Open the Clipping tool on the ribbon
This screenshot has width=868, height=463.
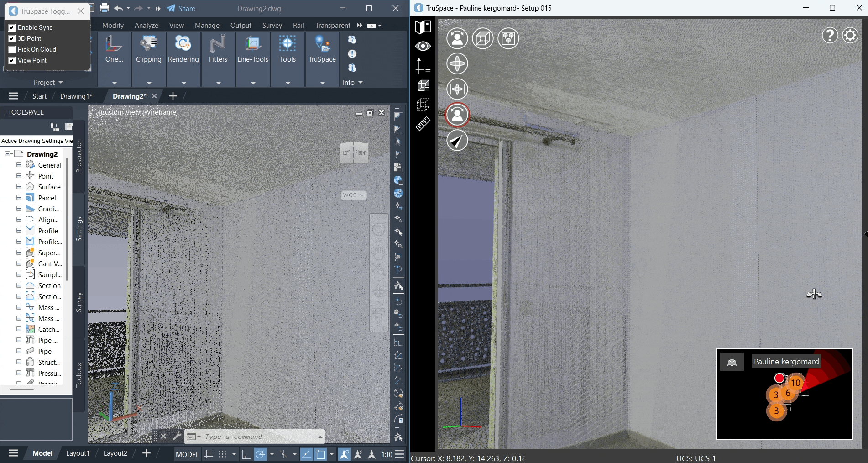point(148,49)
